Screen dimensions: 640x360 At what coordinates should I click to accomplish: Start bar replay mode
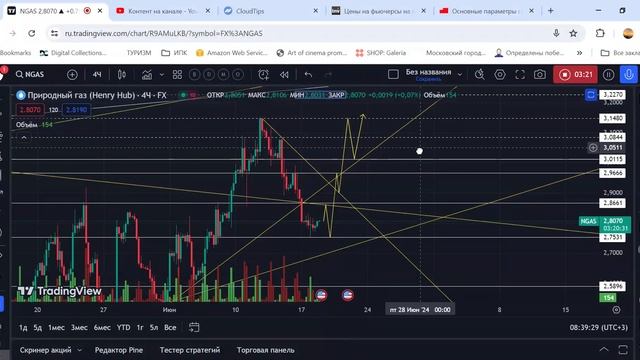284,74
